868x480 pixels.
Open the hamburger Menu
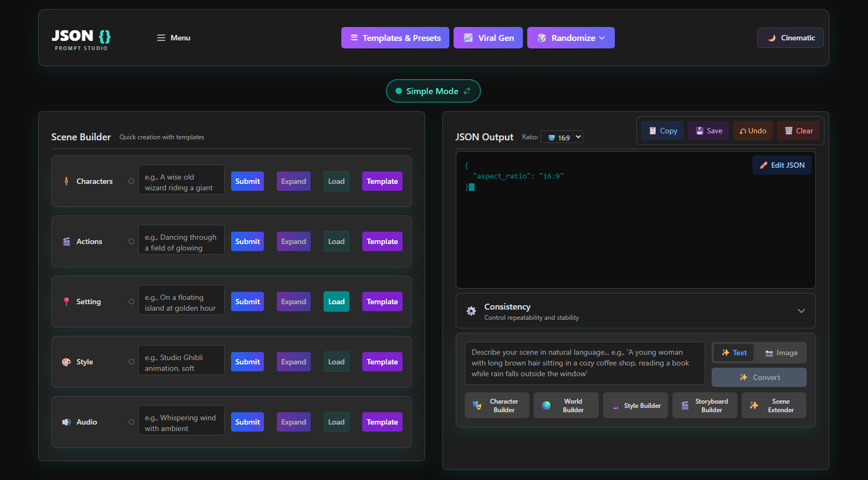point(174,38)
